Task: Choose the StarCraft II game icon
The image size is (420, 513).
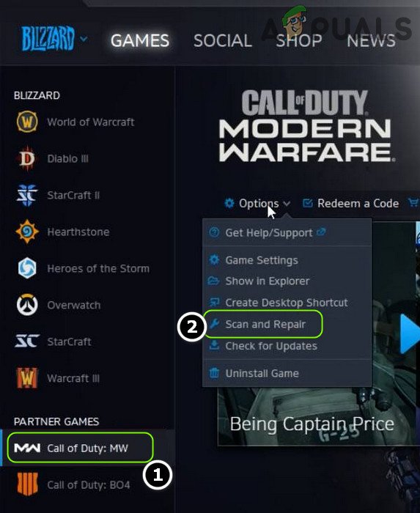Action: tap(27, 195)
